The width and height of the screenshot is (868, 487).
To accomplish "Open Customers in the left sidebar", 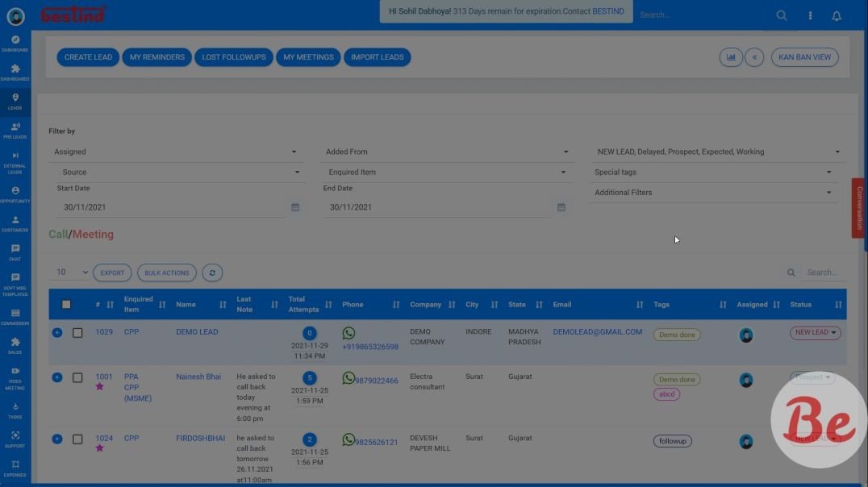I will coord(15,223).
